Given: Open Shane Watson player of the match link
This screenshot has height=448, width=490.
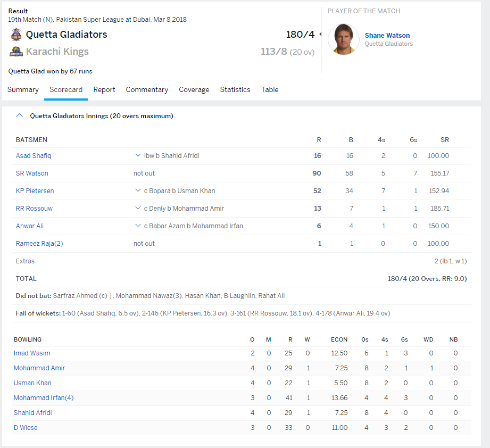Looking at the screenshot, I should 387,36.
